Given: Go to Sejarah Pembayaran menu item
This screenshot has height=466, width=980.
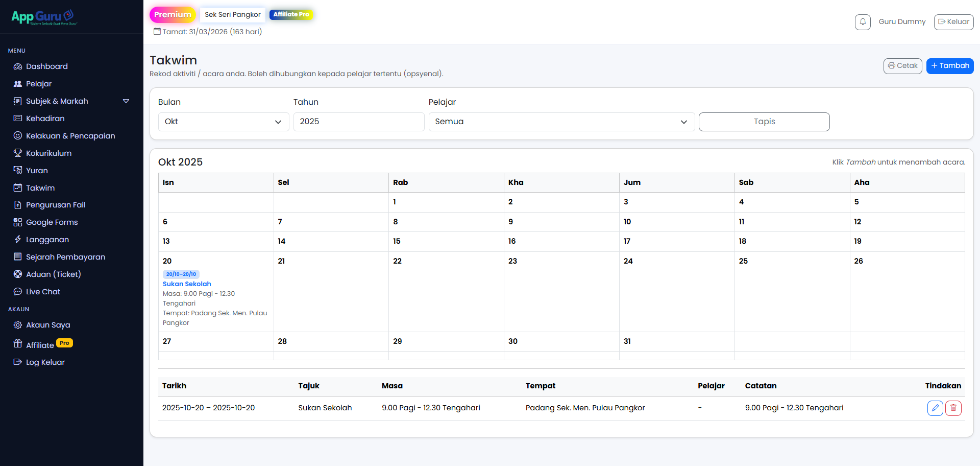Looking at the screenshot, I should [x=65, y=257].
